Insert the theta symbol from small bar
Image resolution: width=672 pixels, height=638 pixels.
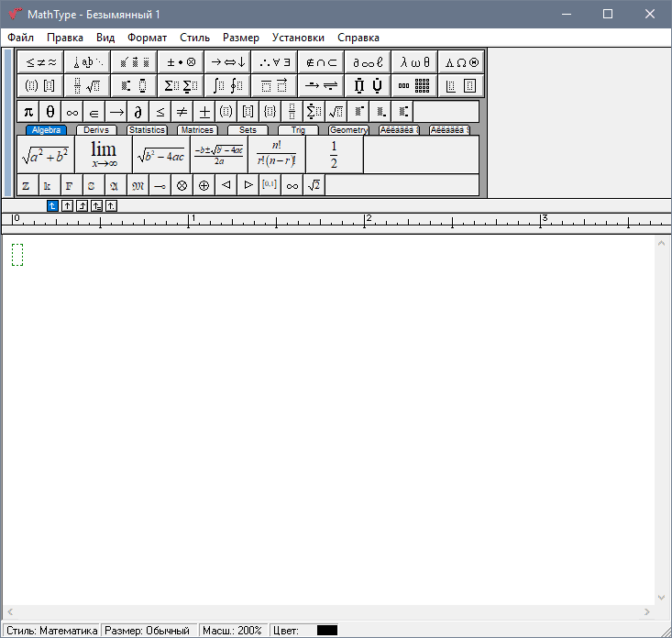pyautogui.click(x=50, y=112)
